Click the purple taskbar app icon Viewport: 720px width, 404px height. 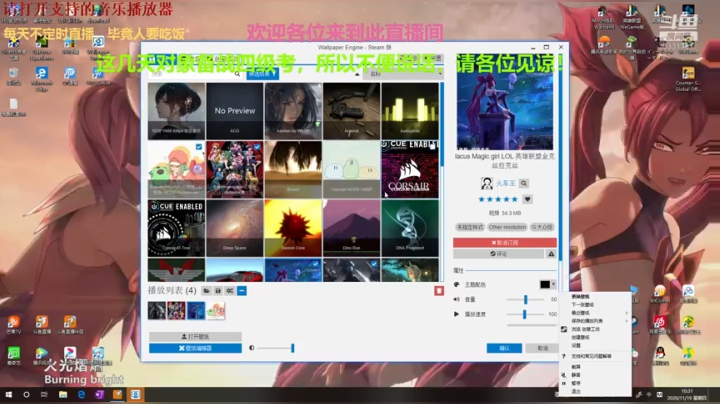[x=100, y=394]
